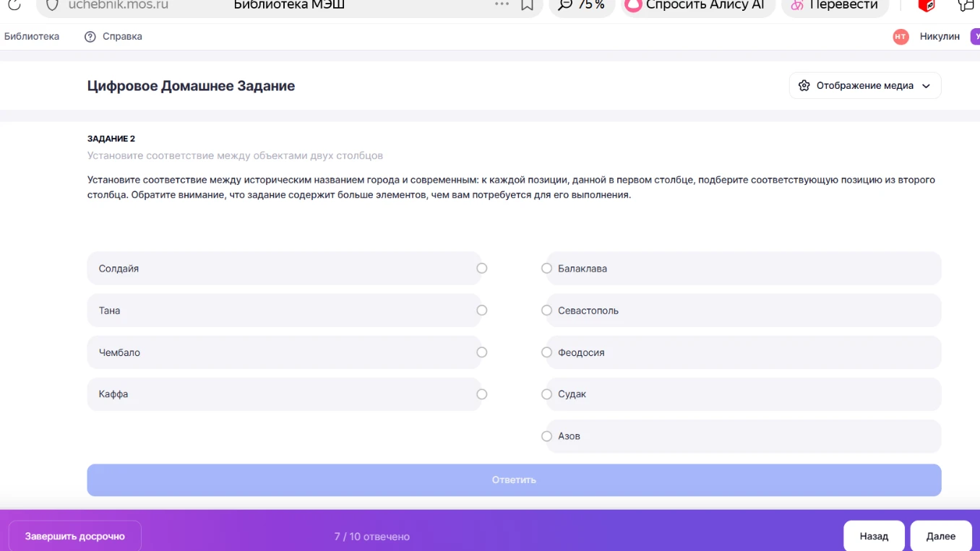
Task: Click the Солдайя card text
Action: 119,269
